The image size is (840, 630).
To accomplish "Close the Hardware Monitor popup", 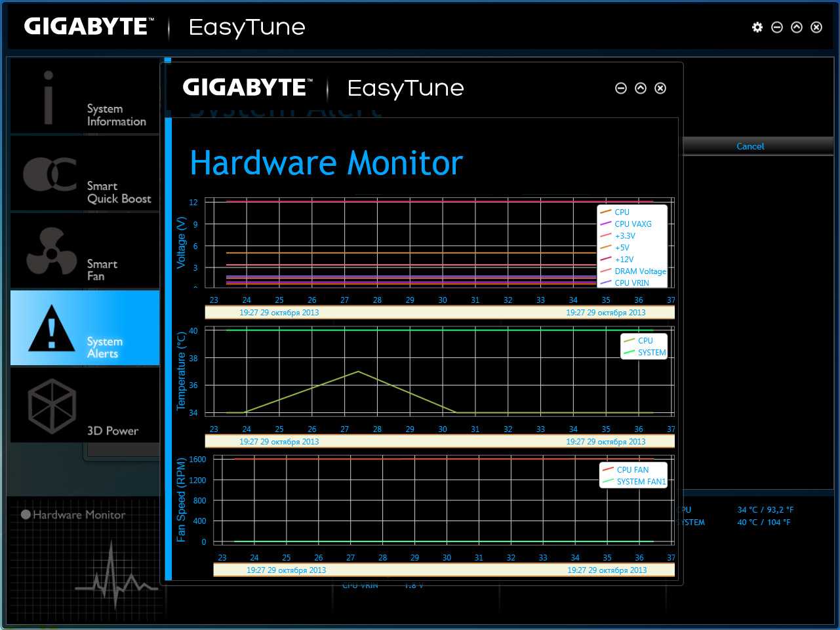I will coord(660,89).
